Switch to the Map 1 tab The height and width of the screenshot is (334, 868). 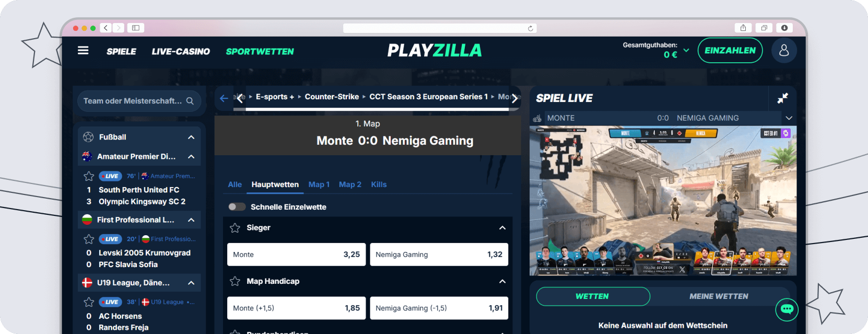point(319,185)
